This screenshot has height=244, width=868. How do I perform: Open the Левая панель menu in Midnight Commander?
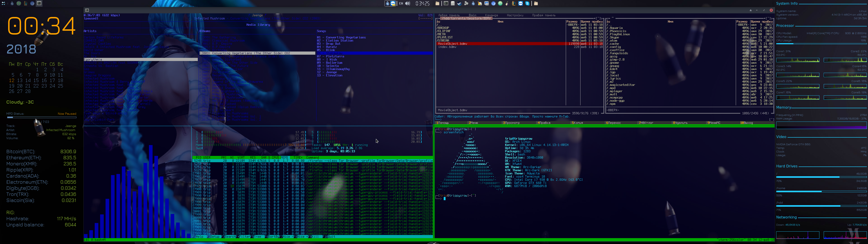(x=449, y=15)
